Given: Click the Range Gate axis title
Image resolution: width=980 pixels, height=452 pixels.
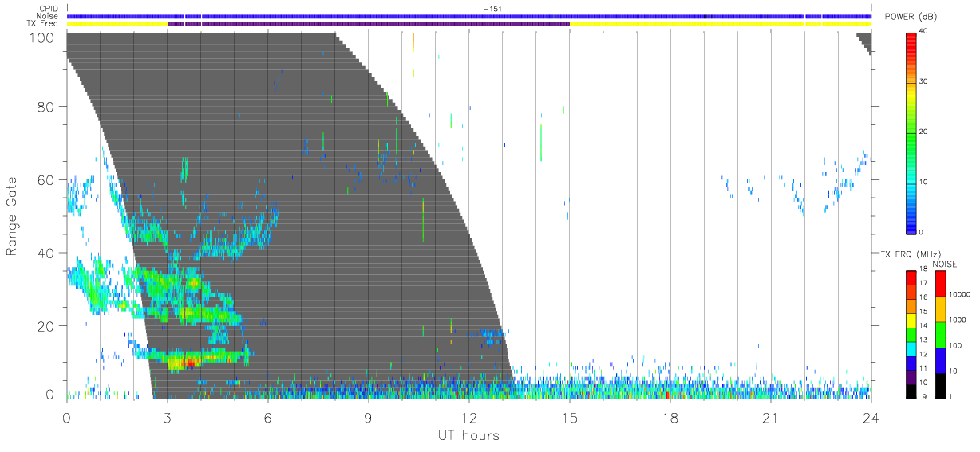Looking at the screenshot, I should (x=12, y=216).
